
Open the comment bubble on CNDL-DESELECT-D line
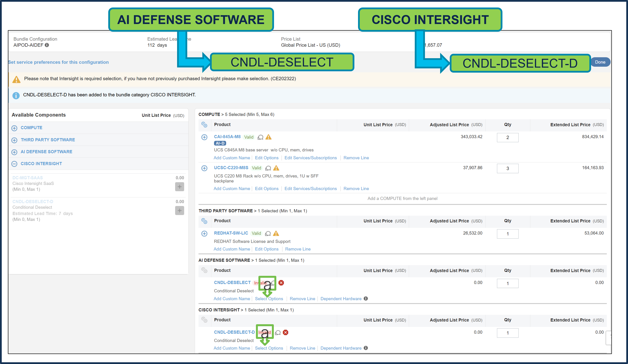(x=278, y=332)
